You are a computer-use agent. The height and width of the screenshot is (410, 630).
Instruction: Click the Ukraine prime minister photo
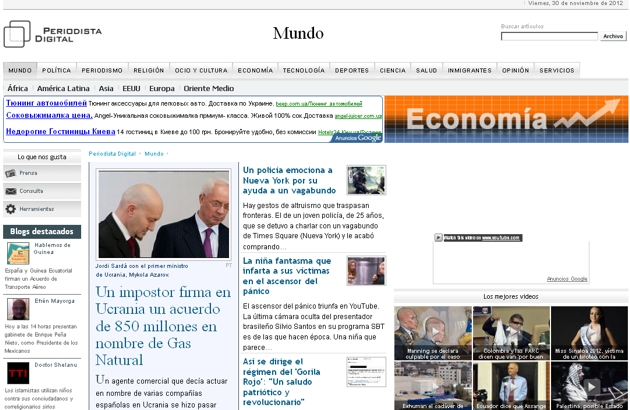click(x=163, y=214)
